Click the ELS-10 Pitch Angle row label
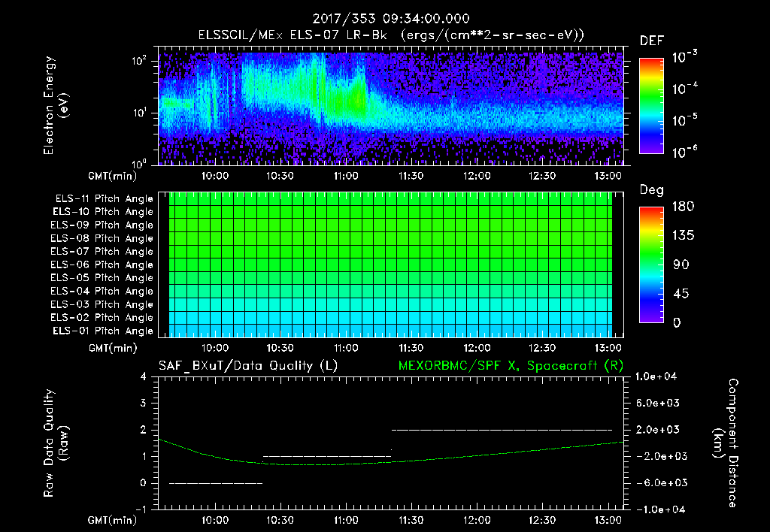770x532 pixels. (x=103, y=212)
